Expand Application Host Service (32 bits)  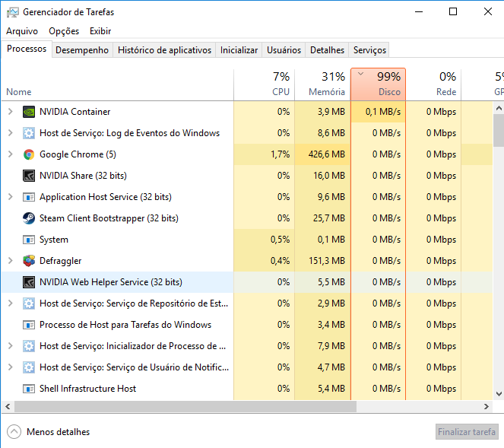[x=11, y=197]
